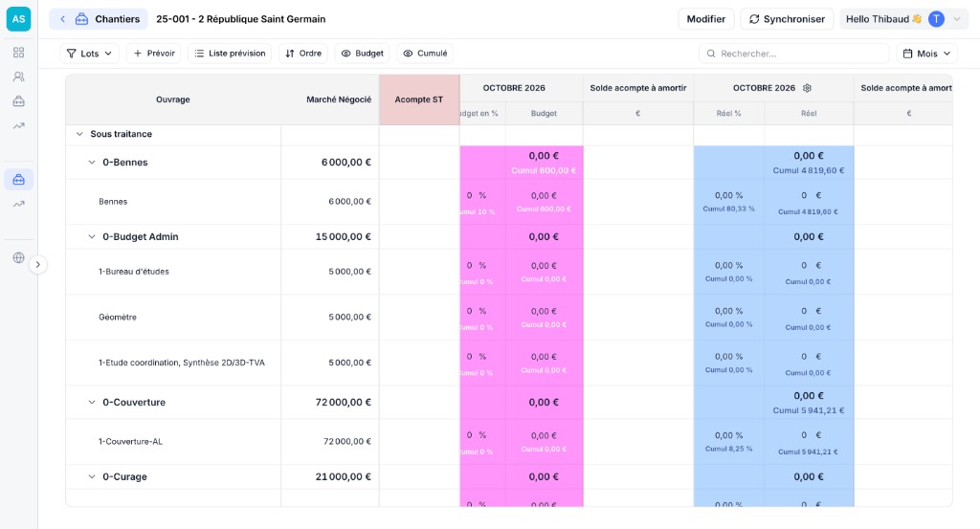
Task: Click the project title 25-001 - 2 République Saint Germain
Action: click(x=240, y=19)
